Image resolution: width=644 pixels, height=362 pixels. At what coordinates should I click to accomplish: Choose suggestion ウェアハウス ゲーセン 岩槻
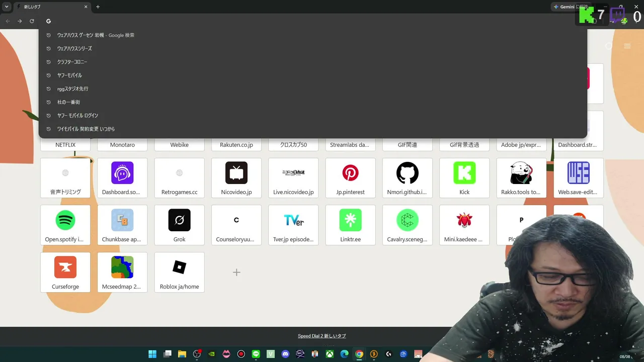coord(313,35)
